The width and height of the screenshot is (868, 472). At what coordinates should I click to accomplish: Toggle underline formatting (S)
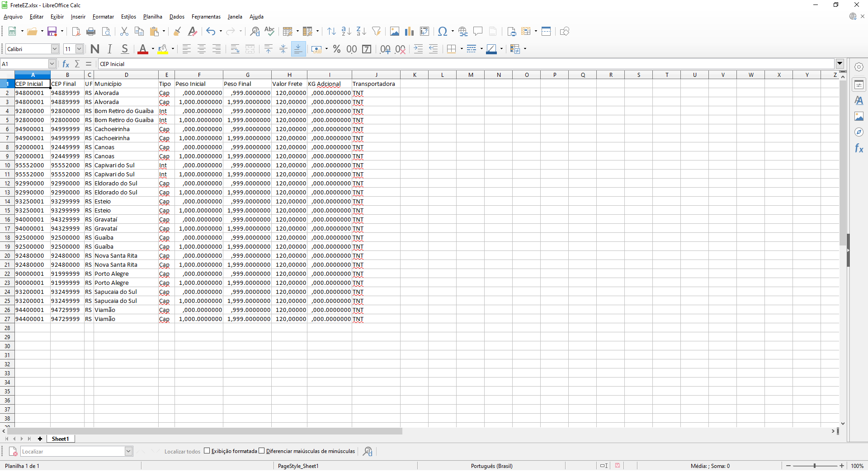tap(125, 49)
